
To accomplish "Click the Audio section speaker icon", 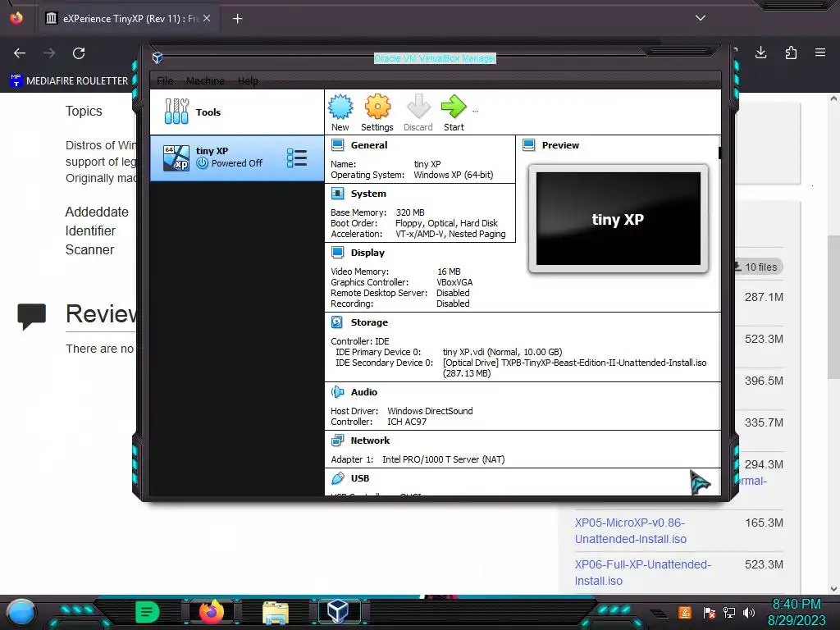I will point(337,392).
